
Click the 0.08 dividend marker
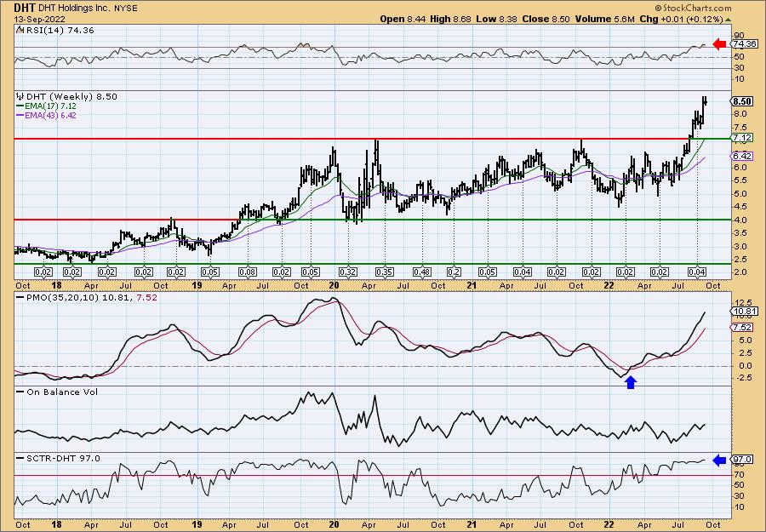pyautogui.click(x=247, y=272)
